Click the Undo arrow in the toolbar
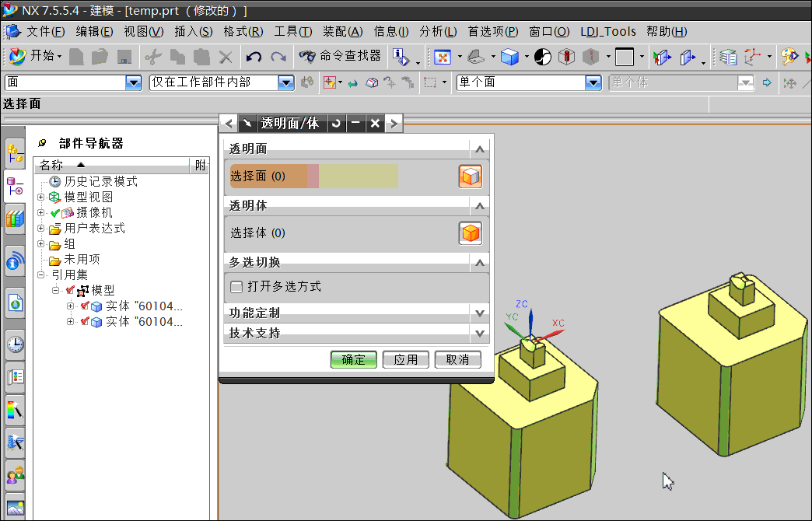 (x=254, y=57)
